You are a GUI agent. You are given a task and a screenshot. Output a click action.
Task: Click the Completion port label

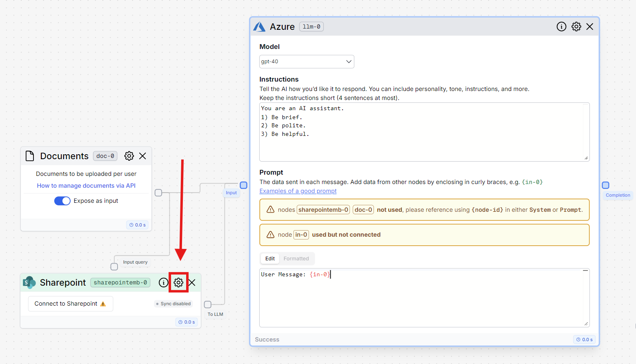(618, 195)
